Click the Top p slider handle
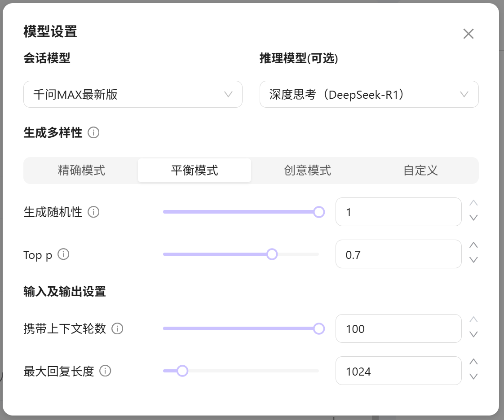This screenshot has height=420, width=504. coord(272,254)
